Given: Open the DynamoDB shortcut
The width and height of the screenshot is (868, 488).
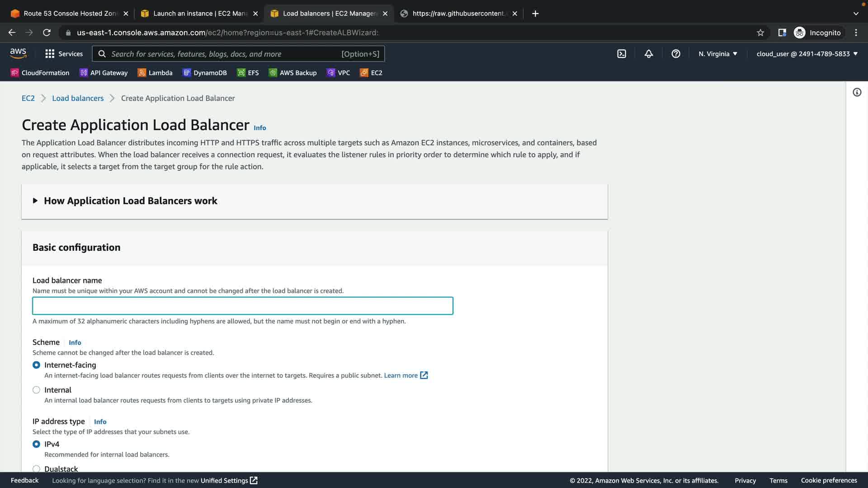Looking at the screenshot, I should [205, 73].
